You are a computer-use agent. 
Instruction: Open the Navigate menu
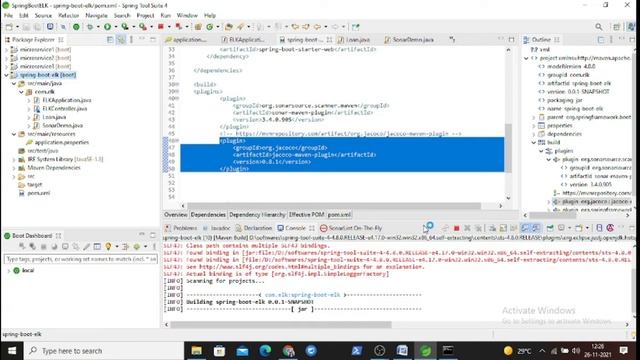point(96,16)
